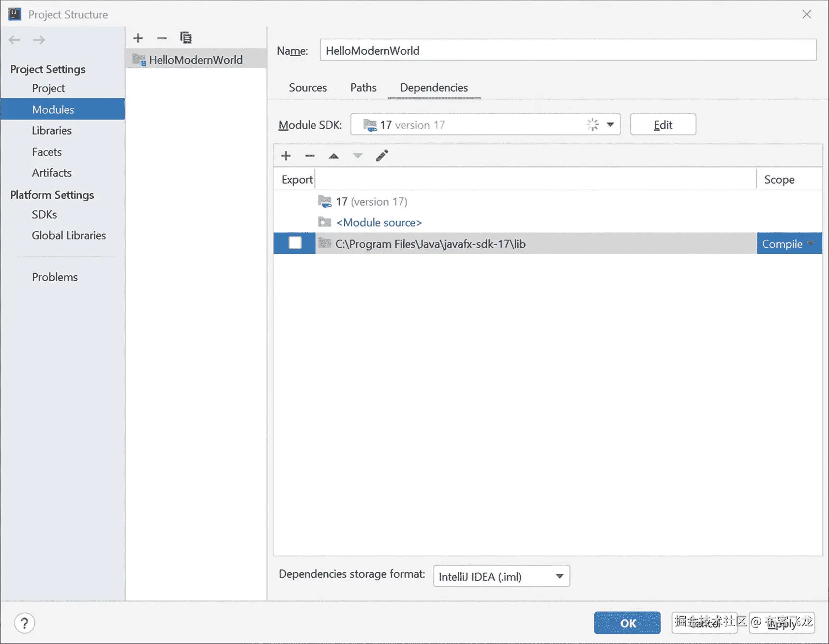Select the 17 (version 17) SDK row
This screenshot has width=829, height=644.
pos(548,202)
